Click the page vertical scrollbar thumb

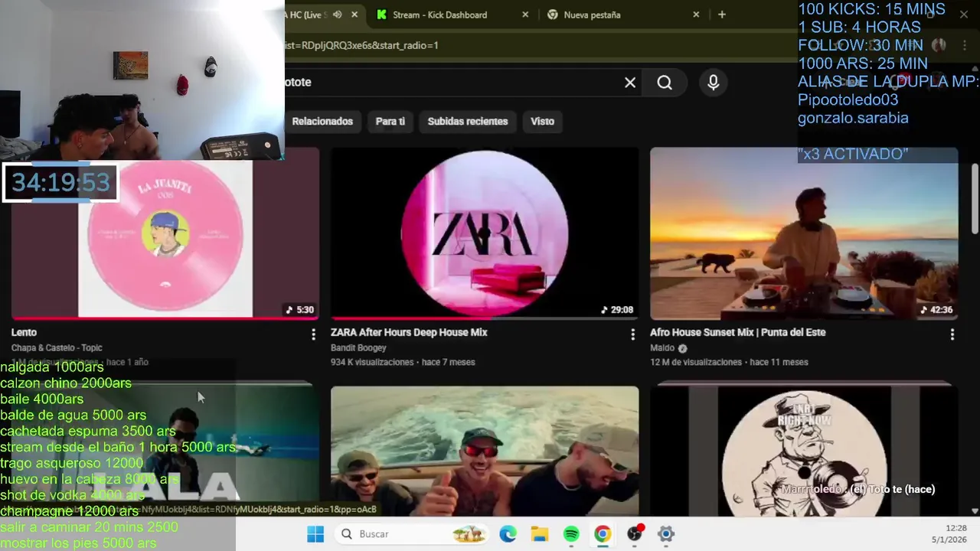coord(975,197)
